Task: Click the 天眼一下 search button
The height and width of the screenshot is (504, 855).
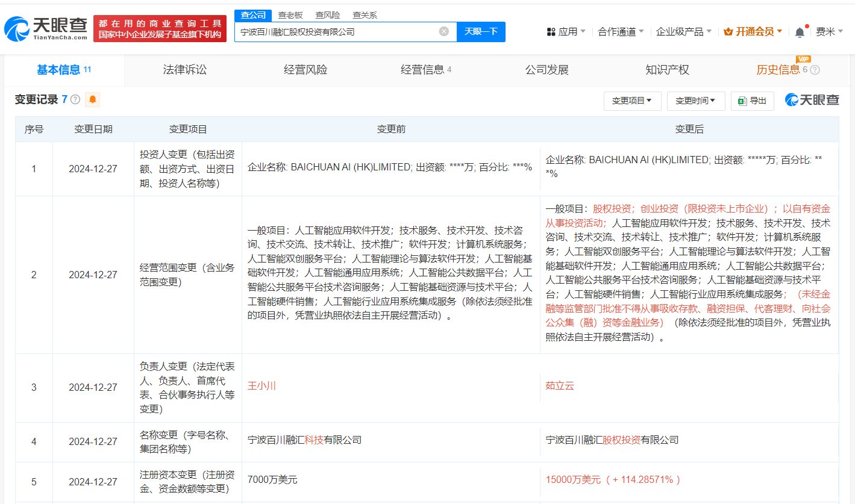Action: coord(481,31)
